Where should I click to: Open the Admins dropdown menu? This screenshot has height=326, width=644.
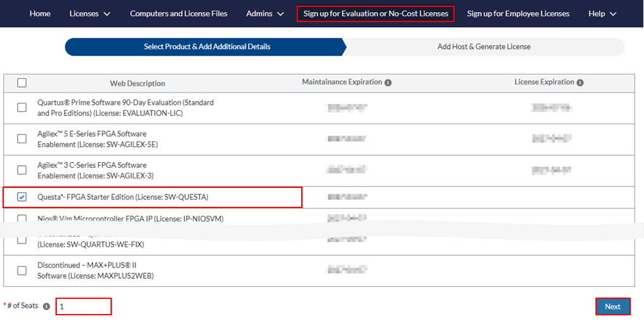coord(265,13)
